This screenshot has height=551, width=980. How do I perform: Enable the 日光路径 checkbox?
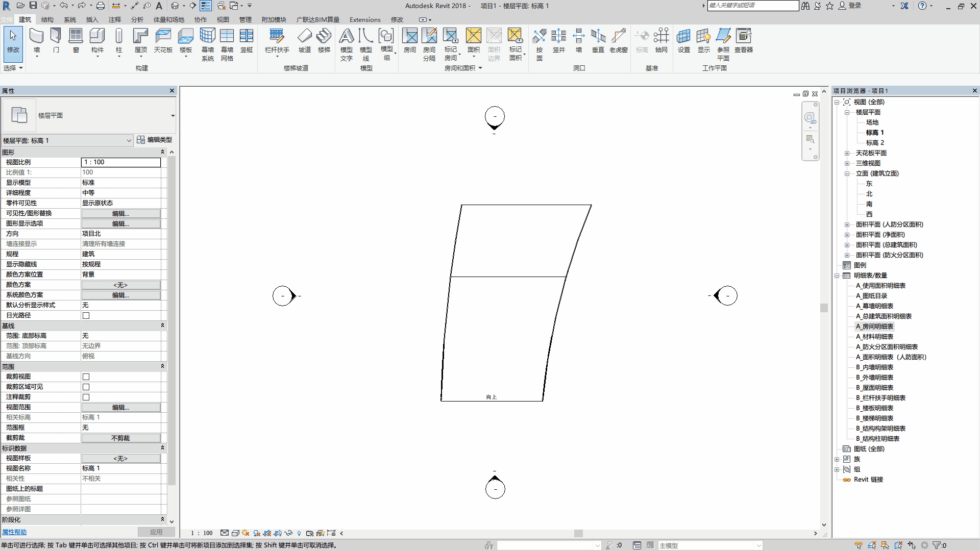click(x=86, y=315)
